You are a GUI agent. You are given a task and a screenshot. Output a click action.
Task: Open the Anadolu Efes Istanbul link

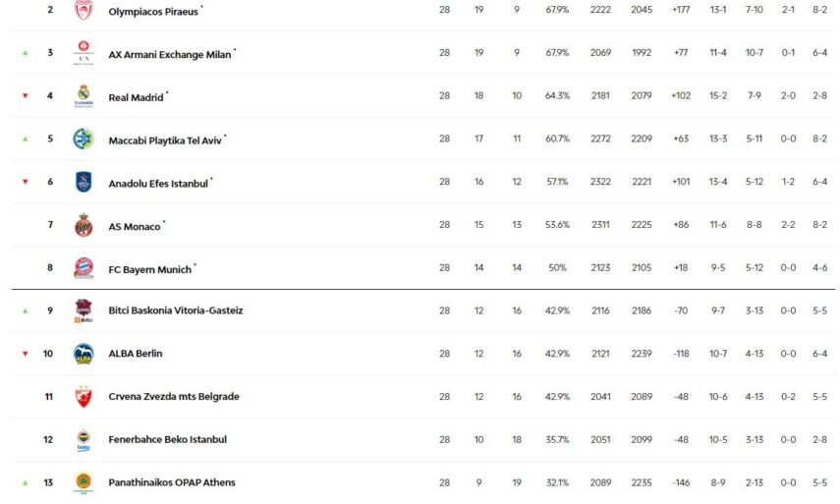[x=158, y=183]
